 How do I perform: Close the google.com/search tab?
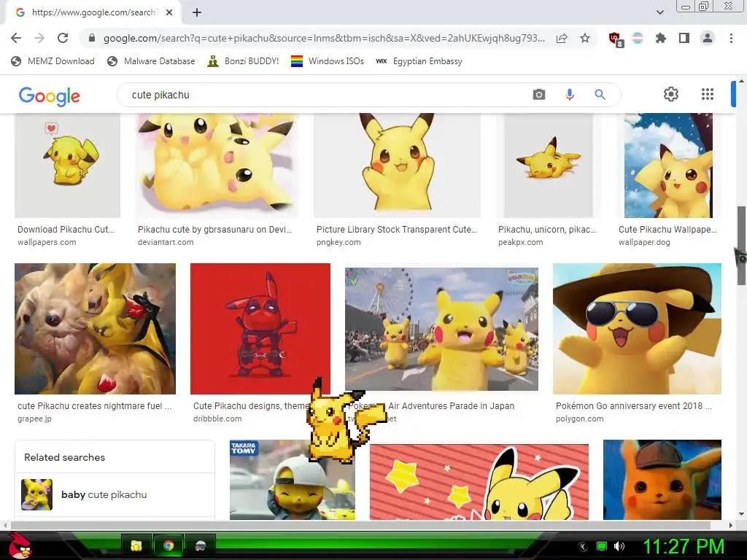(169, 12)
